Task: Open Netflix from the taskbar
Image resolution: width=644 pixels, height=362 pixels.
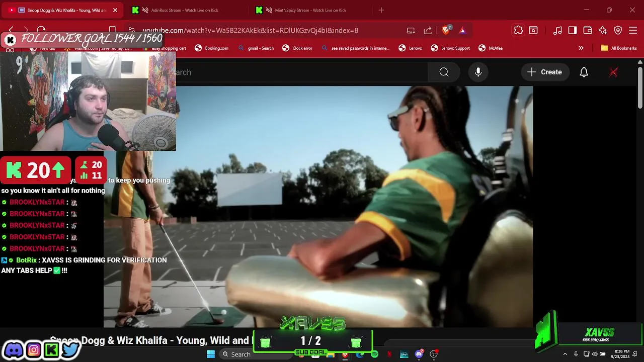Action: pos(389,354)
